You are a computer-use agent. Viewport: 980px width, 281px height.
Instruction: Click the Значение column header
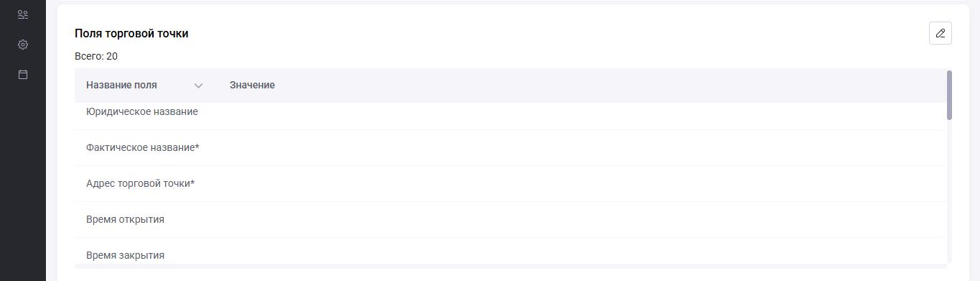coord(252,85)
